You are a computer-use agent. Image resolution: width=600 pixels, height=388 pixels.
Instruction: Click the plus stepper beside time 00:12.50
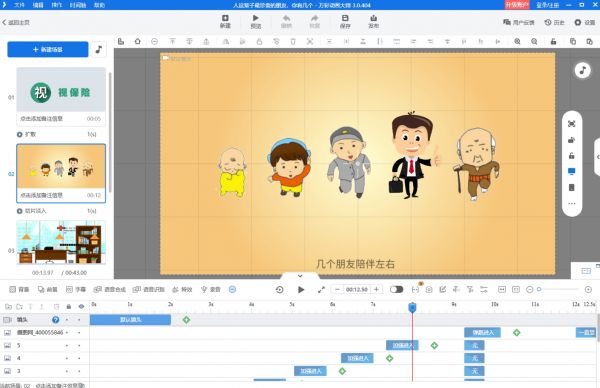pos(376,289)
